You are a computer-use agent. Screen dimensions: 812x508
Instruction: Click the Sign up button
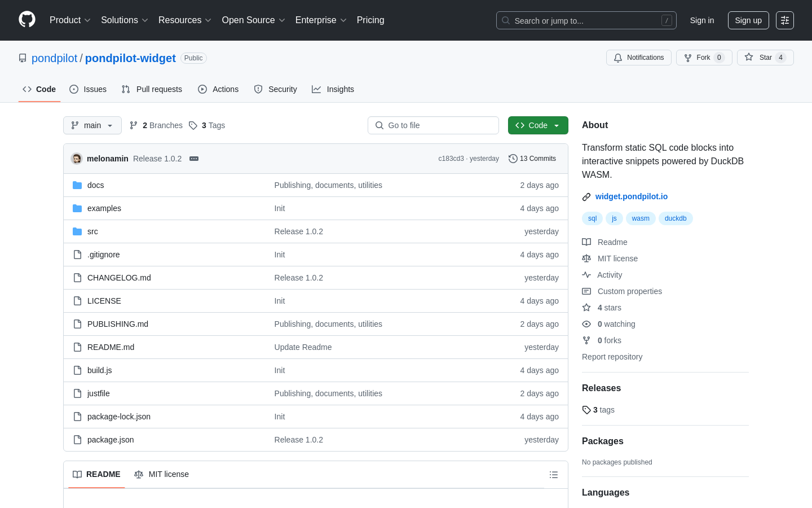[x=748, y=20]
